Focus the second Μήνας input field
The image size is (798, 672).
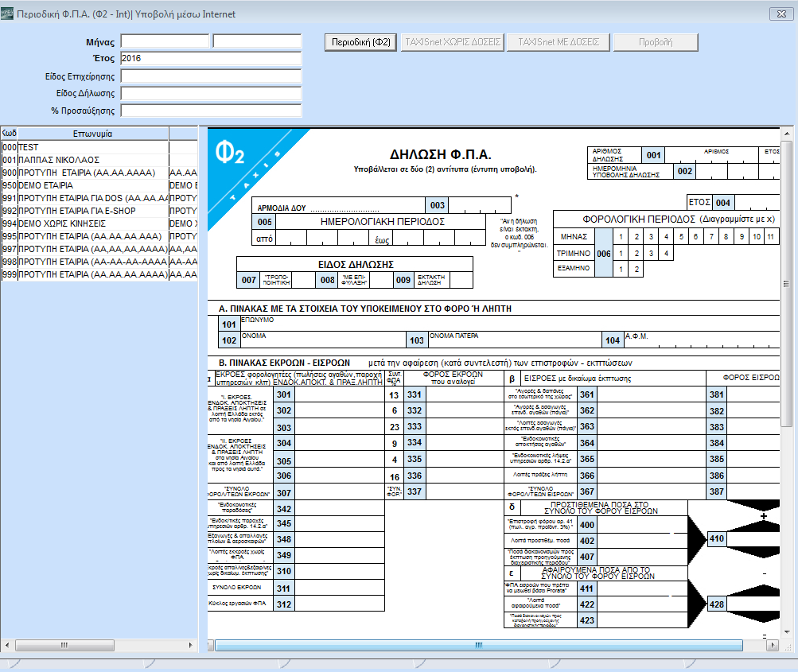(x=257, y=41)
